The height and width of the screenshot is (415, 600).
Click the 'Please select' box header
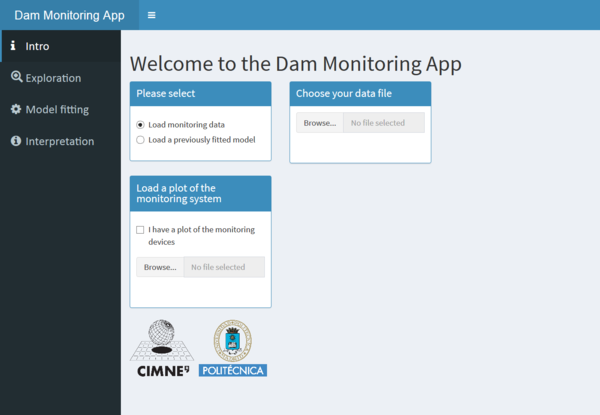tap(201, 94)
